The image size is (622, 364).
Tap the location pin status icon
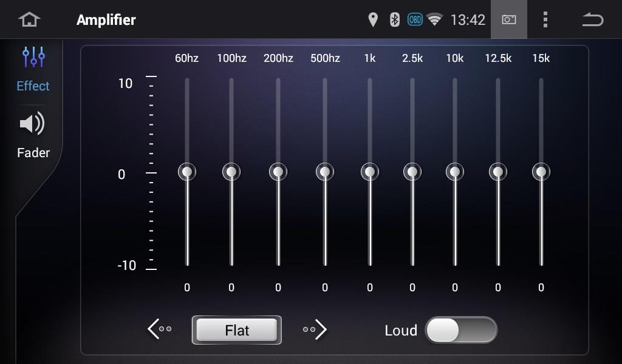click(373, 19)
